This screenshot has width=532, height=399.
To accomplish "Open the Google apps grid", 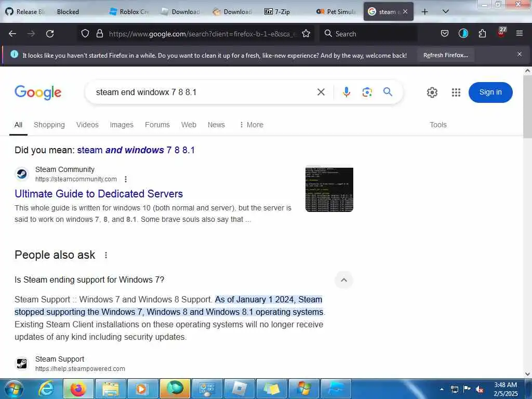I will (456, 92).
